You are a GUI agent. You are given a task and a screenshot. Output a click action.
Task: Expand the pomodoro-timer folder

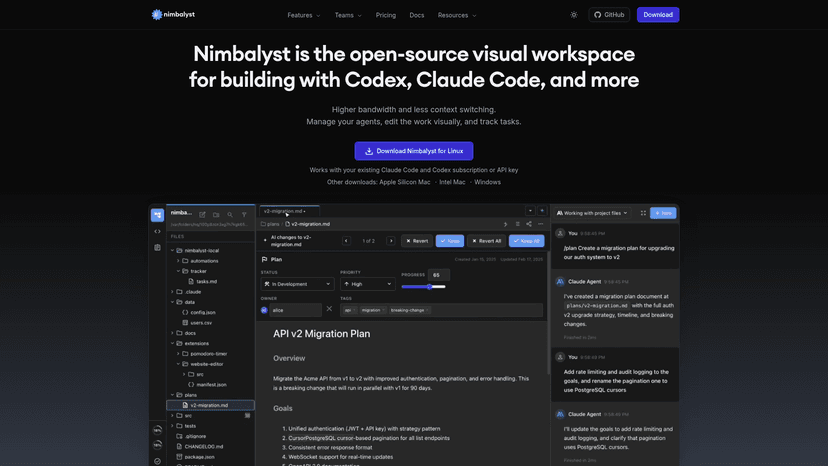tap(178, 353)
